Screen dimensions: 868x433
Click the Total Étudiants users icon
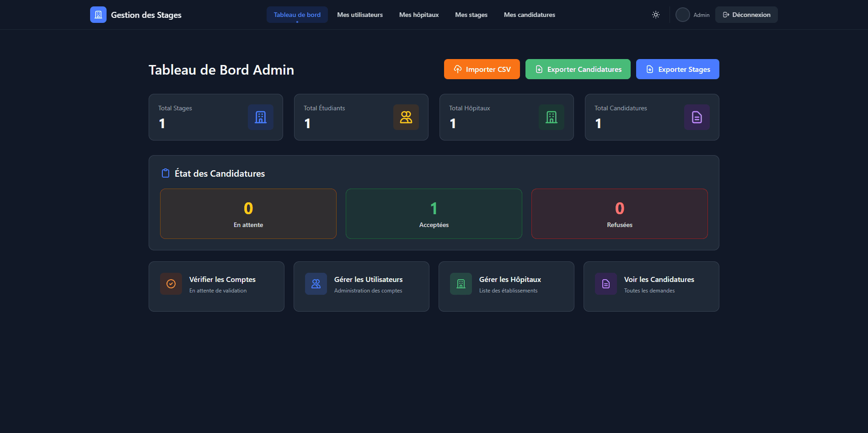[406, 117]
